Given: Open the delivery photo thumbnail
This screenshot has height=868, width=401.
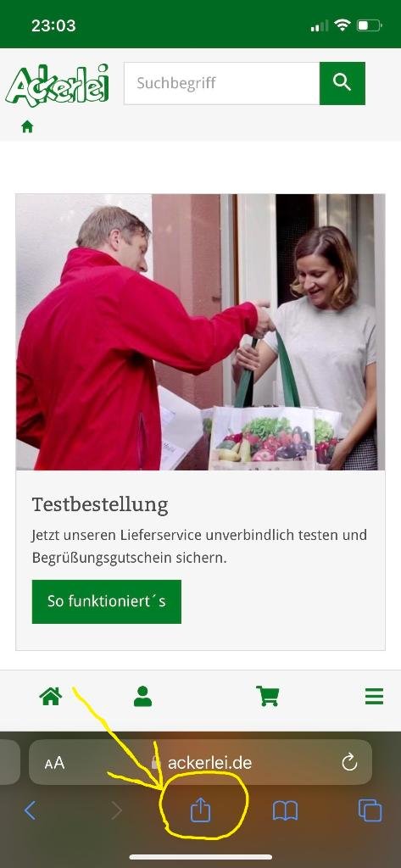Looking at the screenshot, I should click(x=200, y=331).
